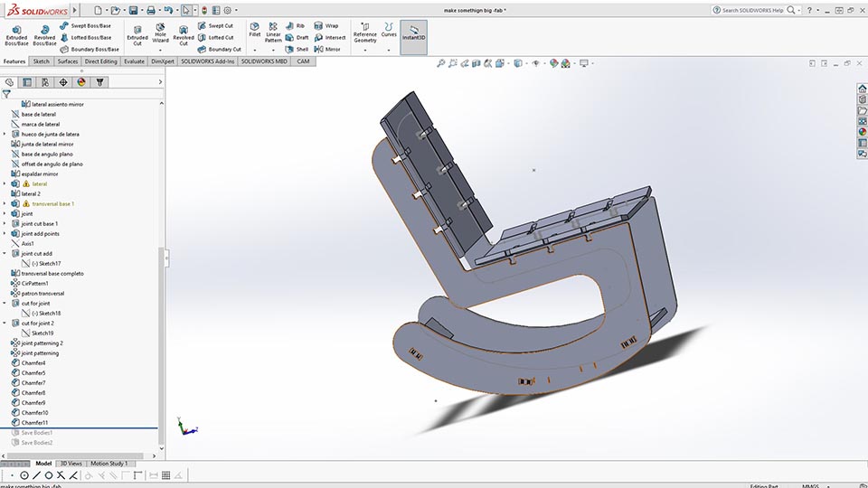Select the Extruded Cut tool
The width and height of the screenshot is (868, 488).
click(137, 35)
